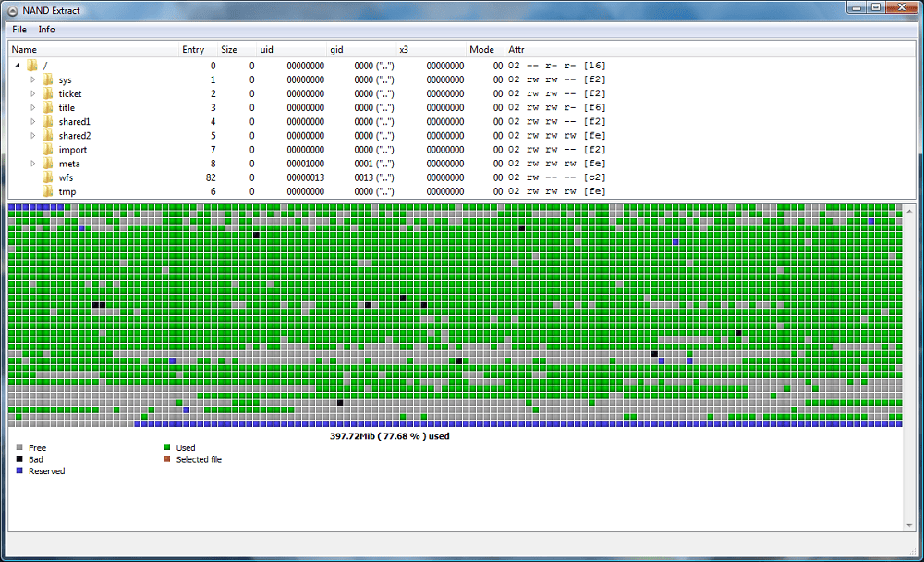Select the meta folder row
The image size is (924, 562).
[x=69, y=164]
